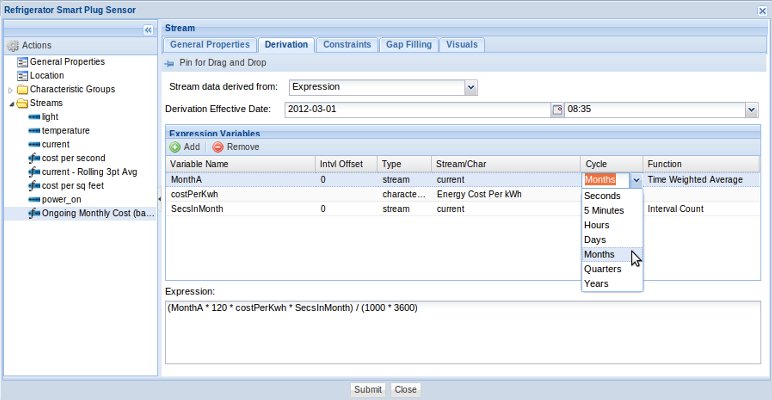Click the bottom Close button
772x400 pixels.
405,390
